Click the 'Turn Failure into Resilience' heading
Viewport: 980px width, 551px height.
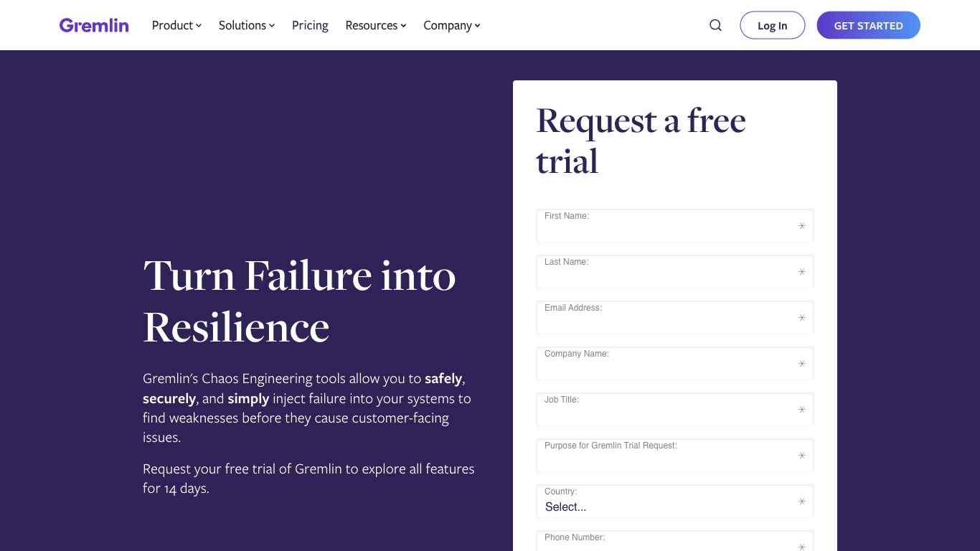[x=300, y=301]
